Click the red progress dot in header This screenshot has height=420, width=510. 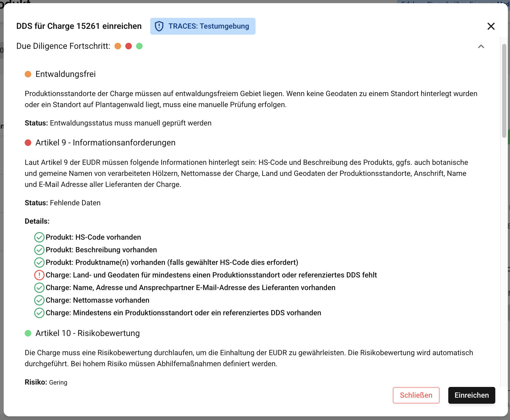pos(129,46)
